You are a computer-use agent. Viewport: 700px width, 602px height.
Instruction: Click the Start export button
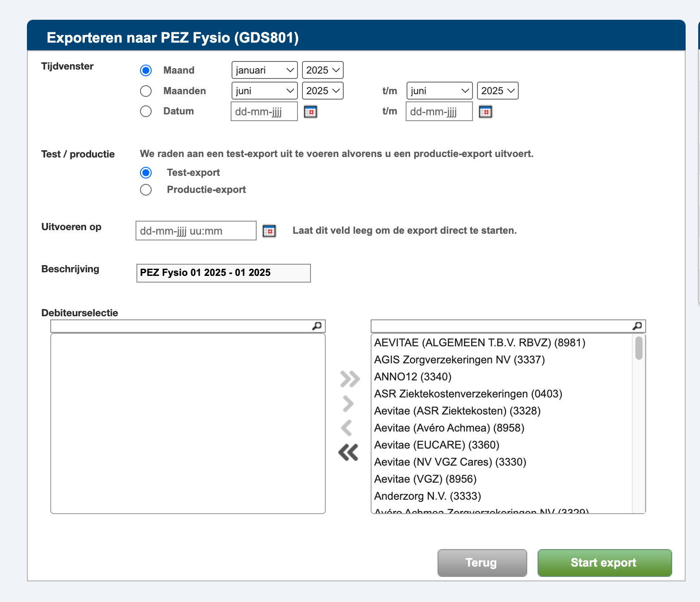tap(605, 563)
